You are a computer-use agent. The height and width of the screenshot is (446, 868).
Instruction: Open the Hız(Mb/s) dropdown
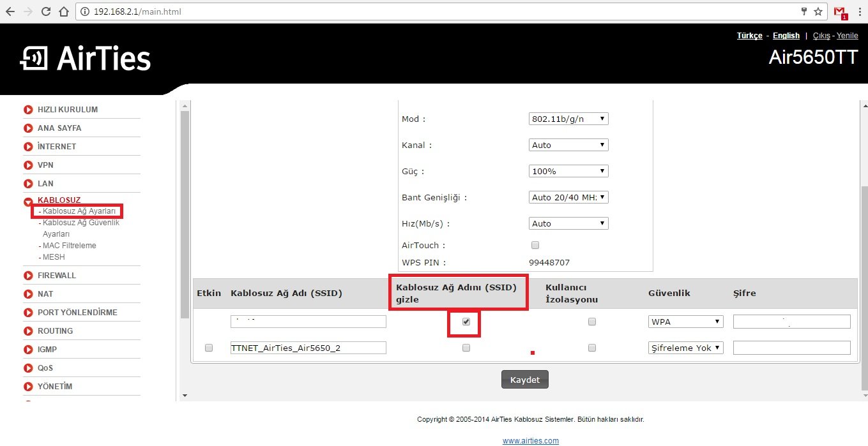pos(568,223)
